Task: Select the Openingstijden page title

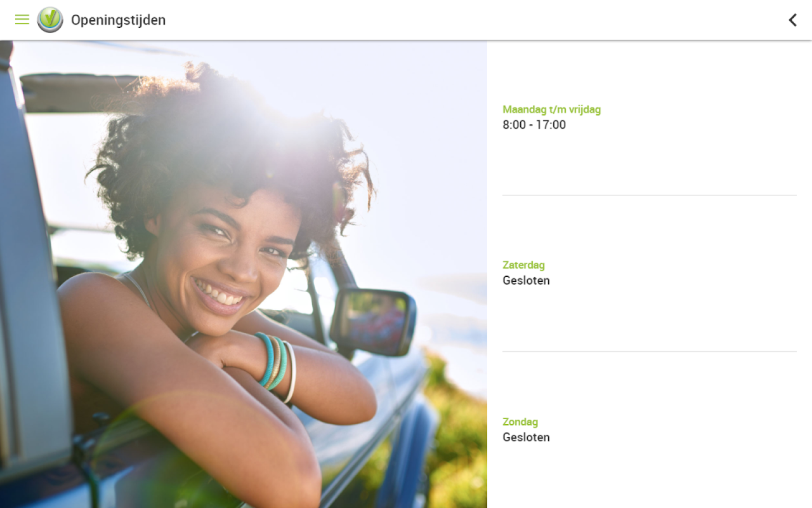Action: tap(118, 20)
